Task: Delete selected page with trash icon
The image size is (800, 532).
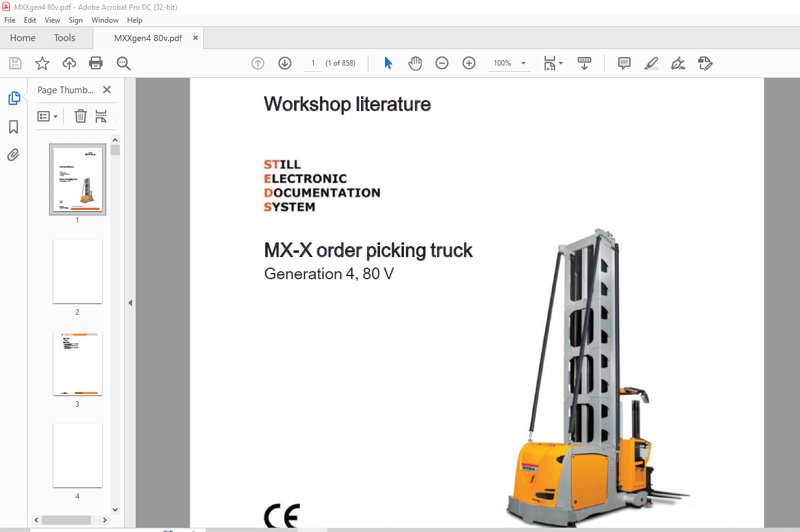Action: [80, 116]
